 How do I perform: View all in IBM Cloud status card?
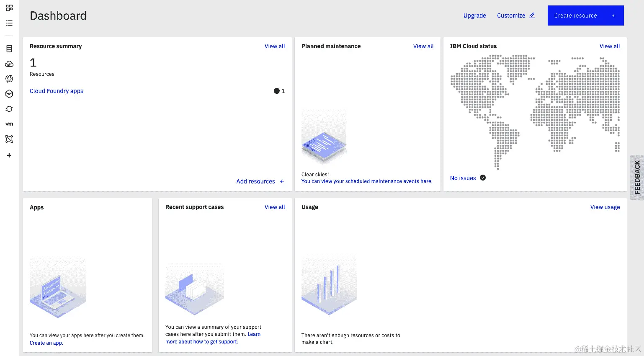tap(610, 46)
